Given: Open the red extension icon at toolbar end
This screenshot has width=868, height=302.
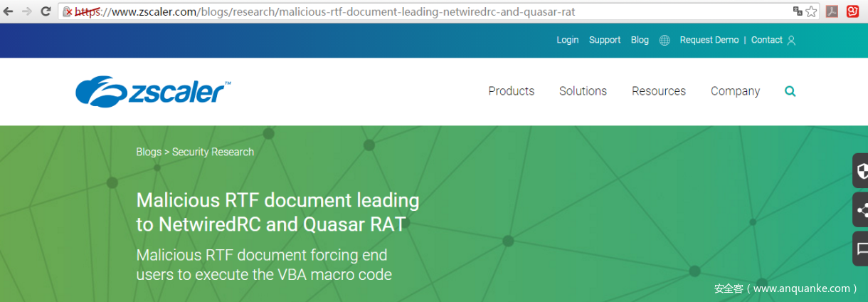Looking at the screenshot, I should point(852,11).
